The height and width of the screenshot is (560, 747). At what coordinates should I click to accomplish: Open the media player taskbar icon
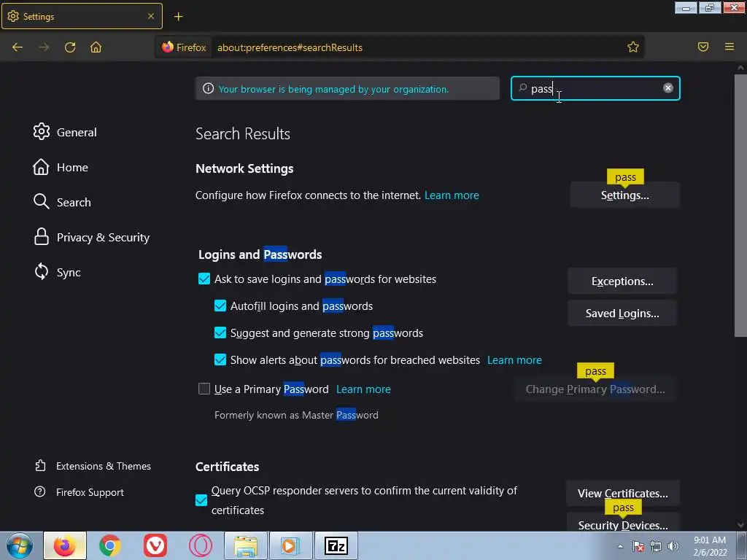click(291, 545)
